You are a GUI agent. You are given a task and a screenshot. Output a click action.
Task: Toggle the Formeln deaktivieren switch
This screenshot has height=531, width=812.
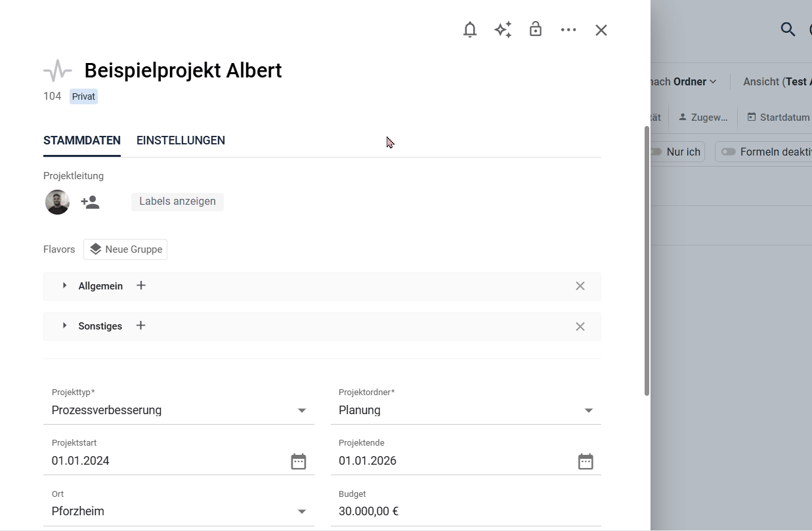pyautogui.click(x=729, y=152)
